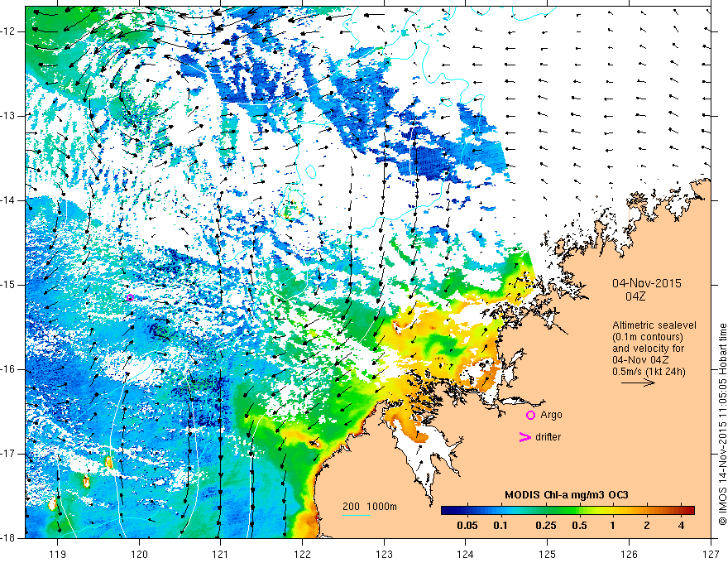The width and height of the screenshot is (728, 563).
Task: Click latitude axis label '-18'
Action: 9,538
